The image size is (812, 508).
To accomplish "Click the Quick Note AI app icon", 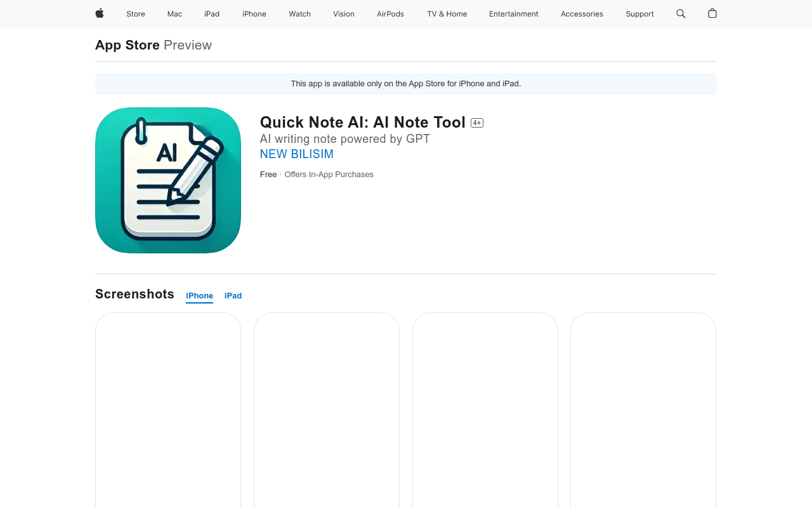I will 168,180.
